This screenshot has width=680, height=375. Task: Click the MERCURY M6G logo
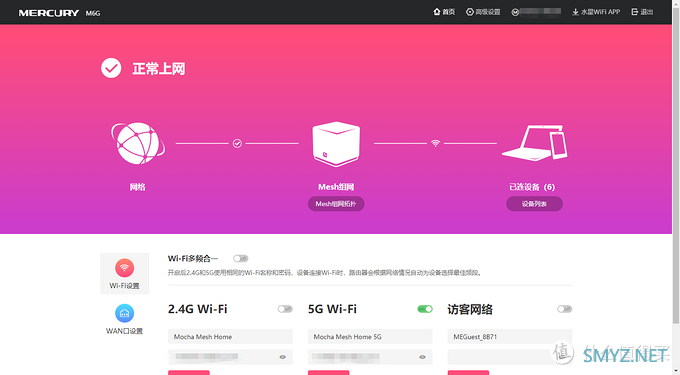pyautogui.click(x=59, y=13)
